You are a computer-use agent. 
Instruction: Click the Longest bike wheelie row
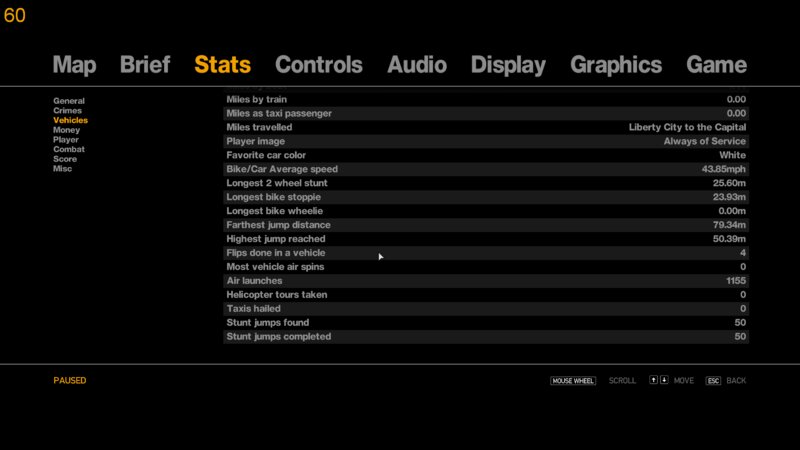pyautogui.click(x=486, y=211)
